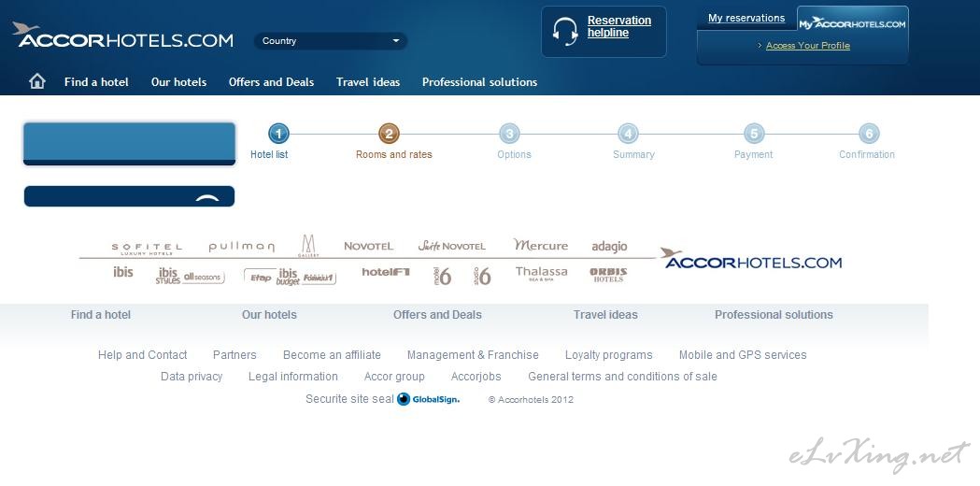The width and height of the screenshot is (980, 486).
Task: Click the home icon in navigation bar
Action: tap(37, 81)
